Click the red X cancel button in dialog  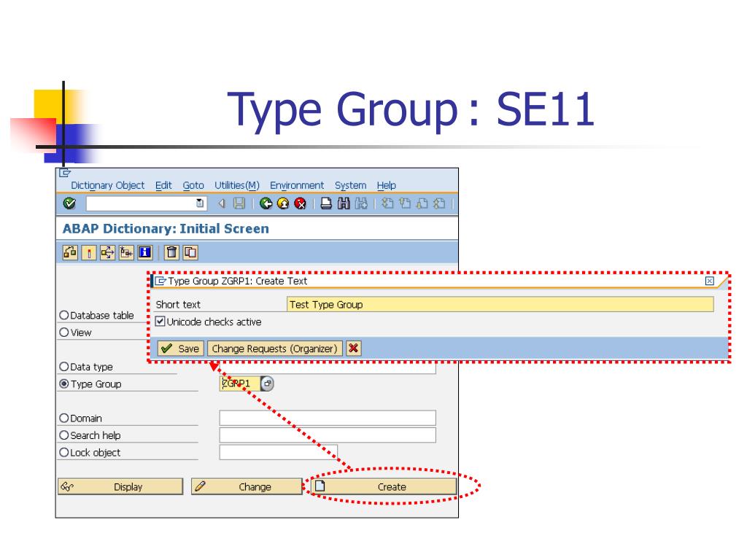coord(354,349)
